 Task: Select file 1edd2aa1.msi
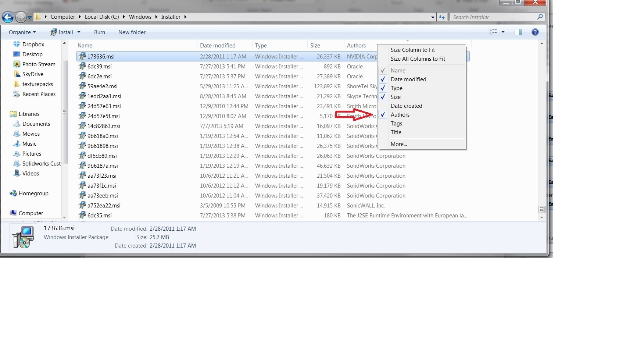(x=104, y=96)
